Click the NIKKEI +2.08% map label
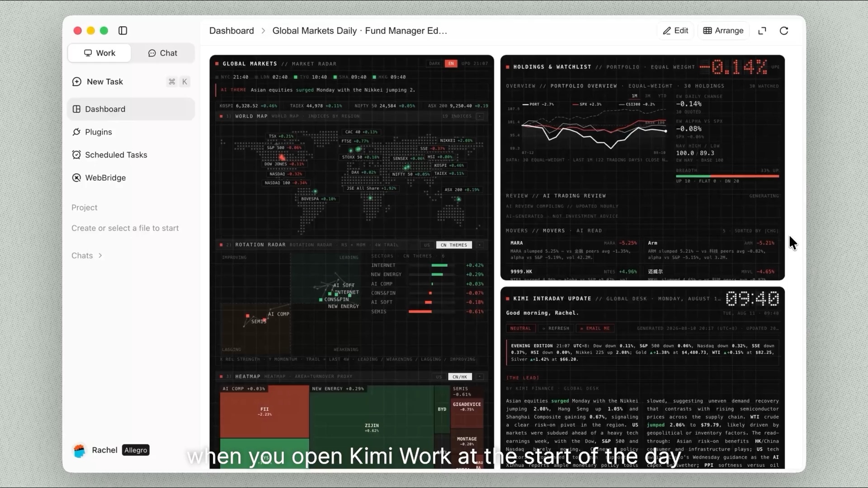The height and width of the screenshot is (488, 868). click(456, 141)
